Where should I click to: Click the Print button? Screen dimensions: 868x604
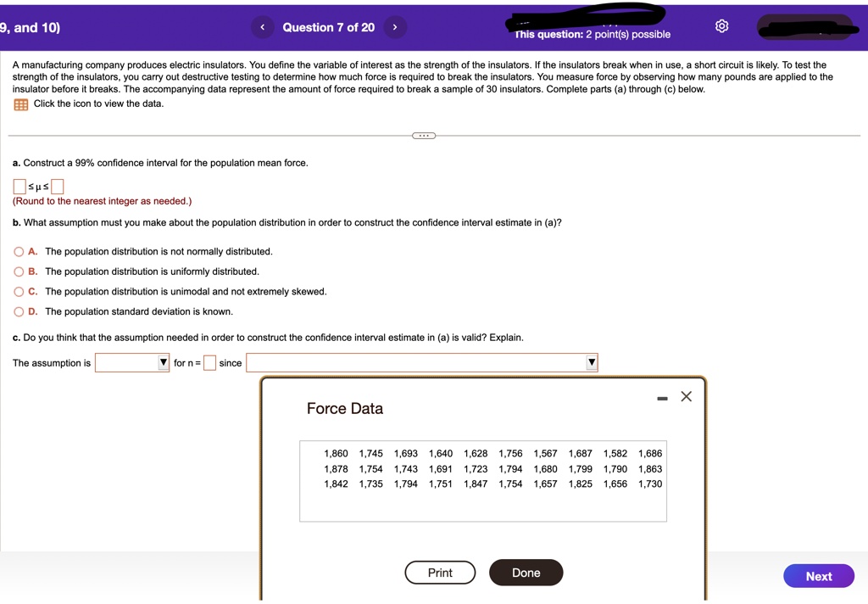[440, 572]
